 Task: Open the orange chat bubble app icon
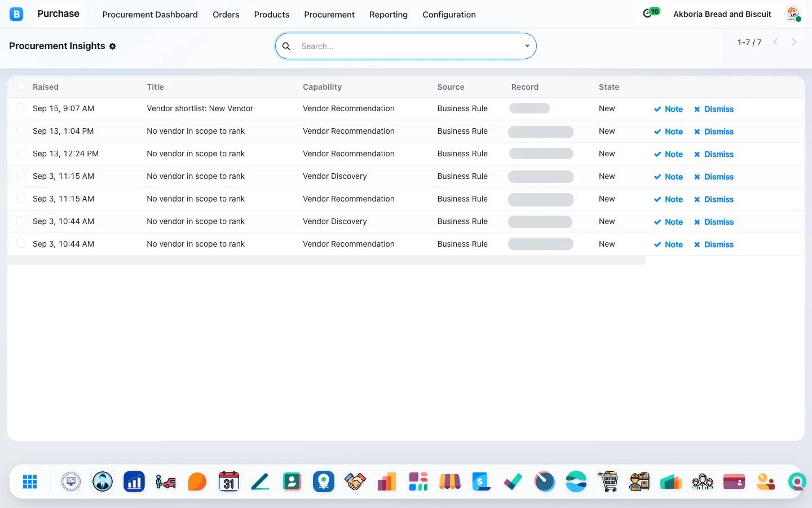click(197, 481)
